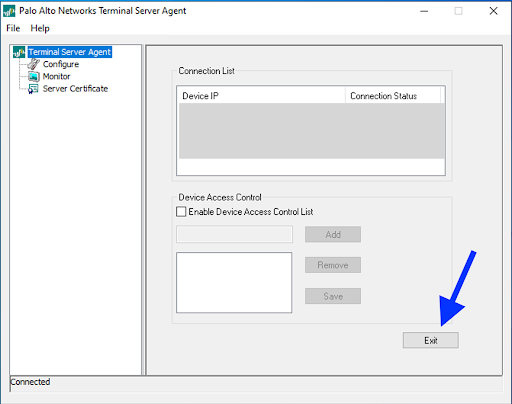
Task: Click the Configure wrench icon in tree
Action: (34, 64)
